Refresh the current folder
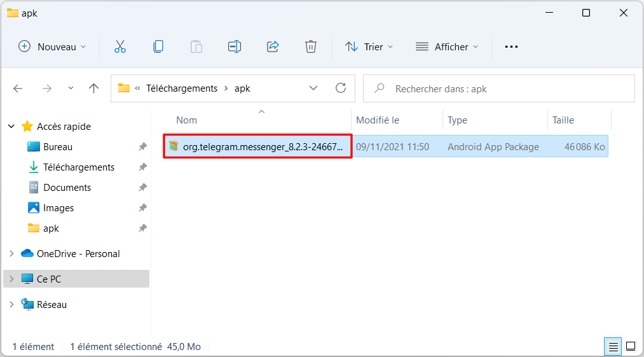This screenshot has height=357, width=644. (341, 88)
